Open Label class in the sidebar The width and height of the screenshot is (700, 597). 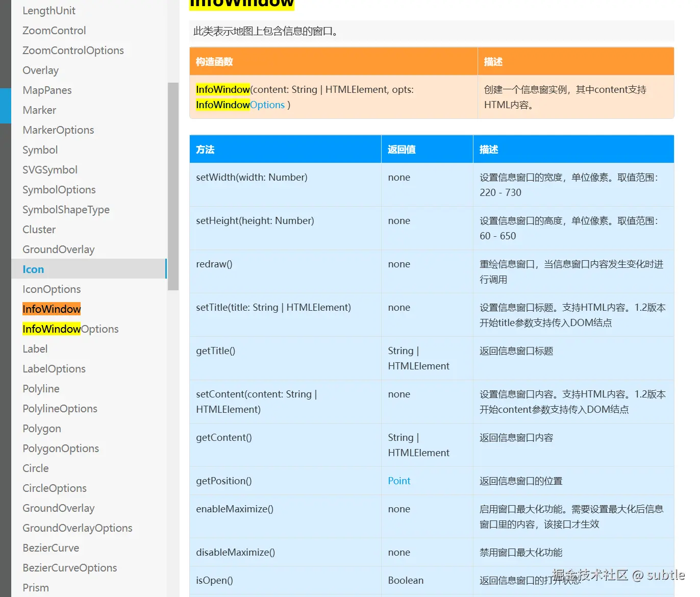tap(35, 349)
